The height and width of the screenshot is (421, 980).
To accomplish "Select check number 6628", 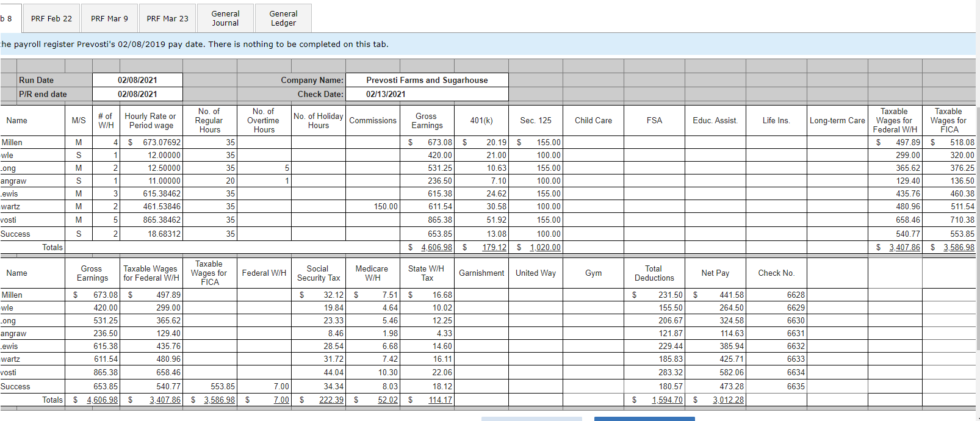I will 776,295.
